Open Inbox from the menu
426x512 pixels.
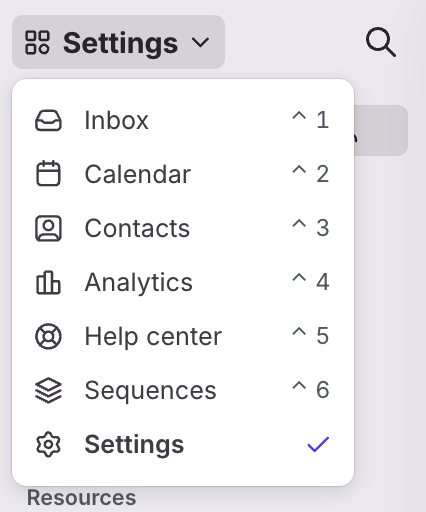pos(183,120)
